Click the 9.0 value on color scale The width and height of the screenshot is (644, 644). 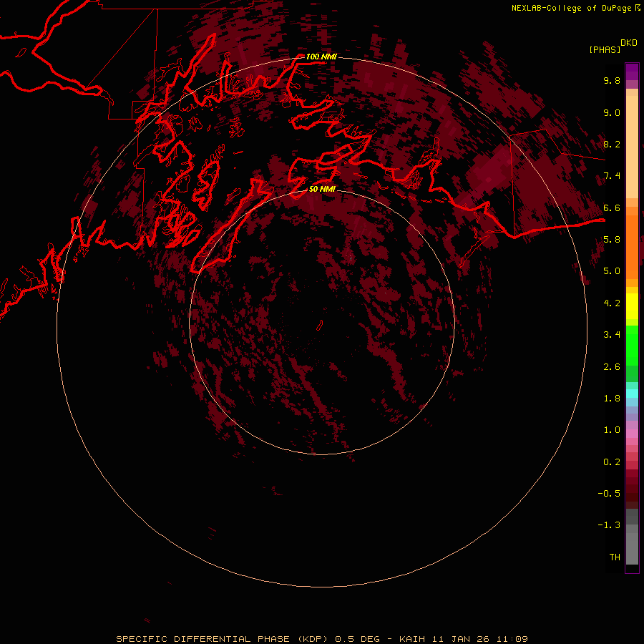pos(612,112)
